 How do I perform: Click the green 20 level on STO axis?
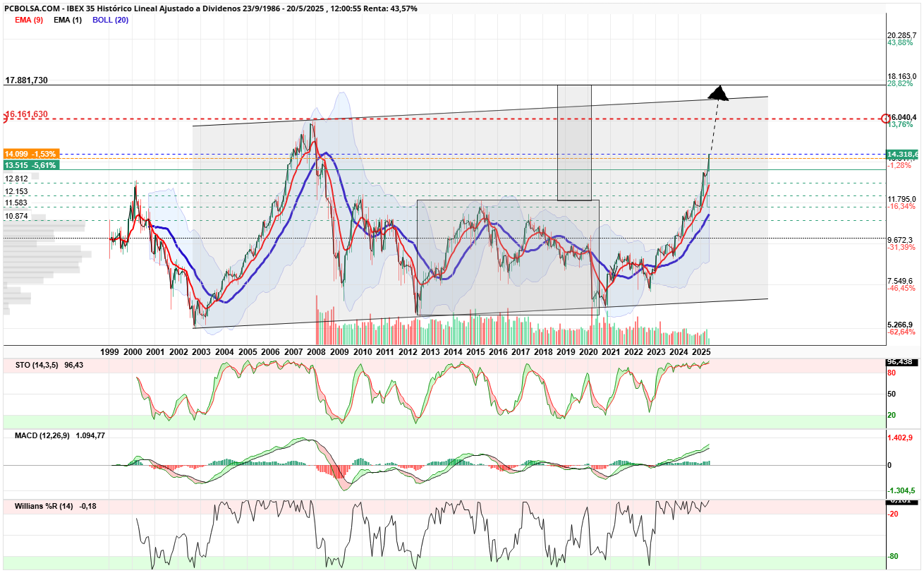coord(892,415)
